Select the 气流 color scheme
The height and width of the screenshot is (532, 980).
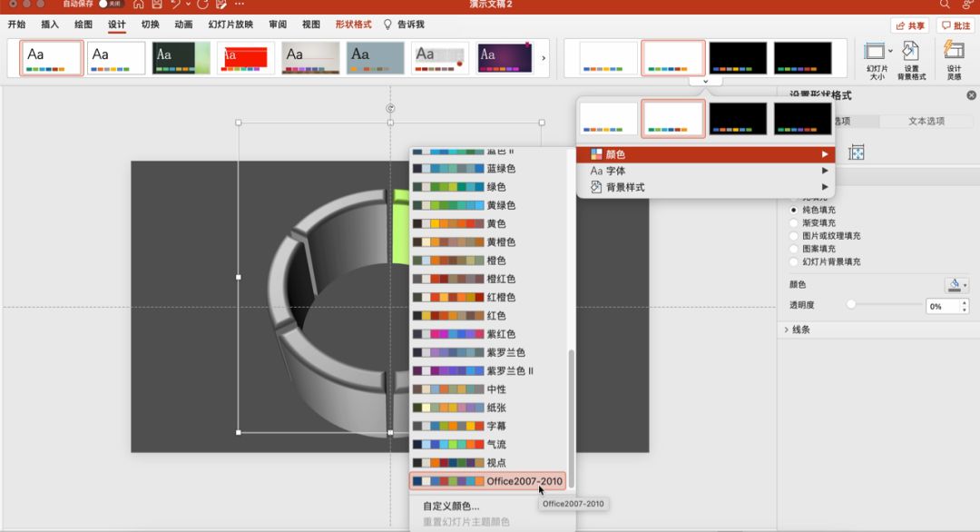click(488, 445)
